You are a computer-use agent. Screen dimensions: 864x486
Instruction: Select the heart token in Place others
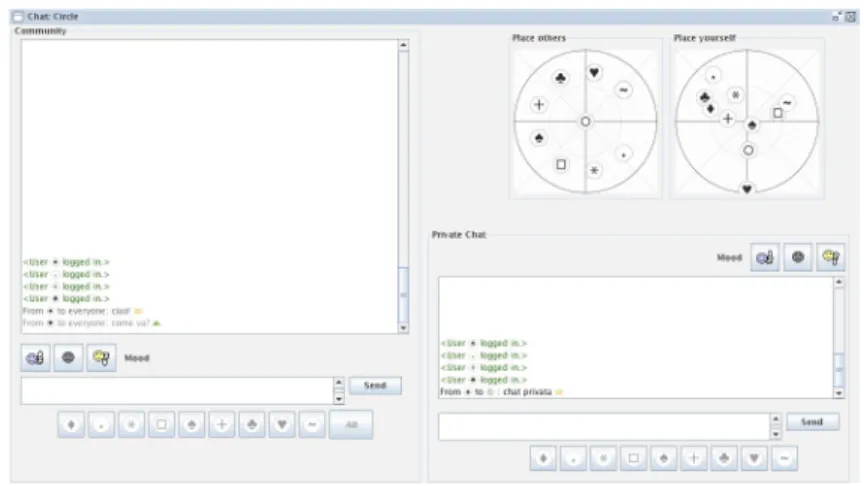pos(594,72)
